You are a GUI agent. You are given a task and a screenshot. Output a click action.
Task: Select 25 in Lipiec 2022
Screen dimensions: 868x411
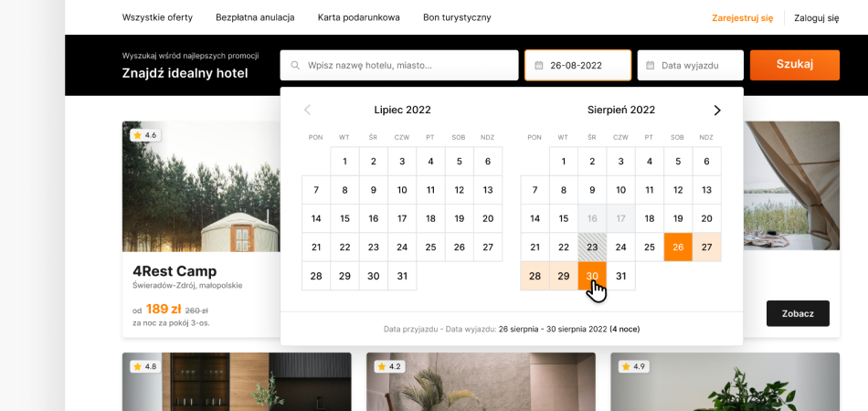point(430,248)
